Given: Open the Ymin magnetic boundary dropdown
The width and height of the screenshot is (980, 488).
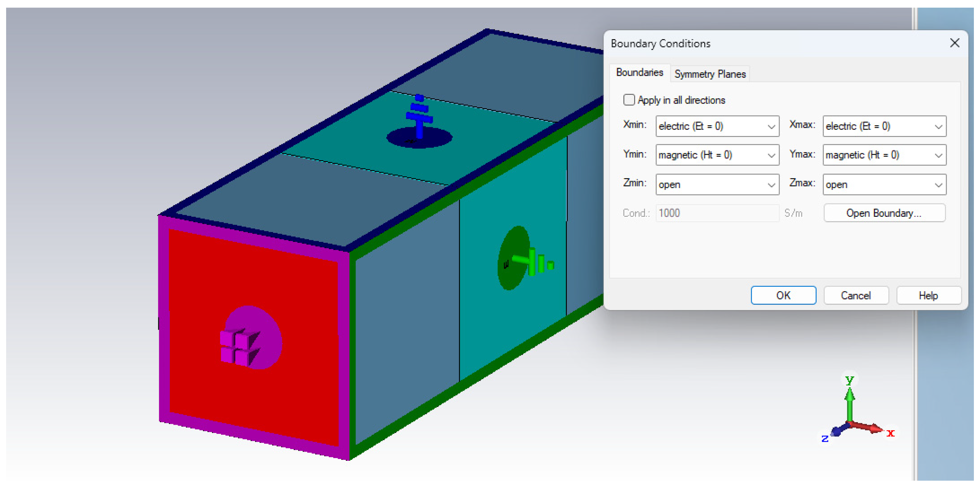Looking at the screenshot, I should (717, 155).
